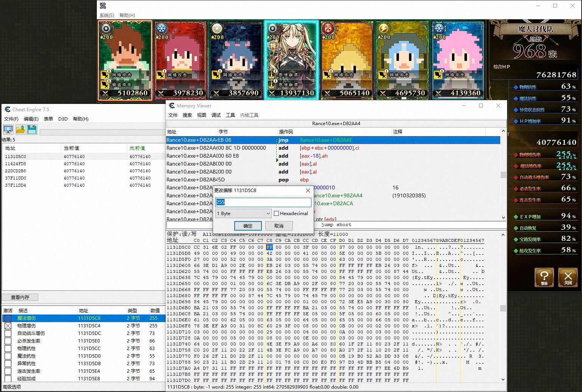Select address 37F11DD0 in results list
The width and height of the screenshot is (582, 392).
point(83,178)
